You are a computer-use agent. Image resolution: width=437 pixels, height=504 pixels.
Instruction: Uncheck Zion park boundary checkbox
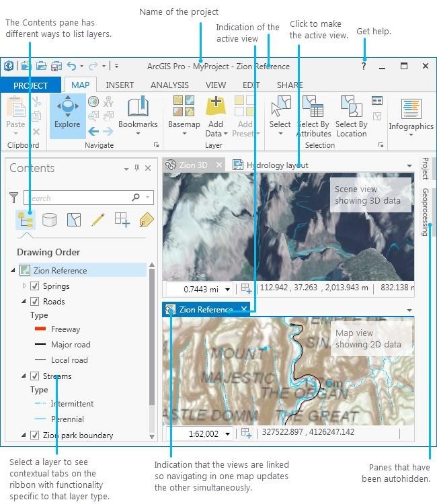click(x=34, y=435)
